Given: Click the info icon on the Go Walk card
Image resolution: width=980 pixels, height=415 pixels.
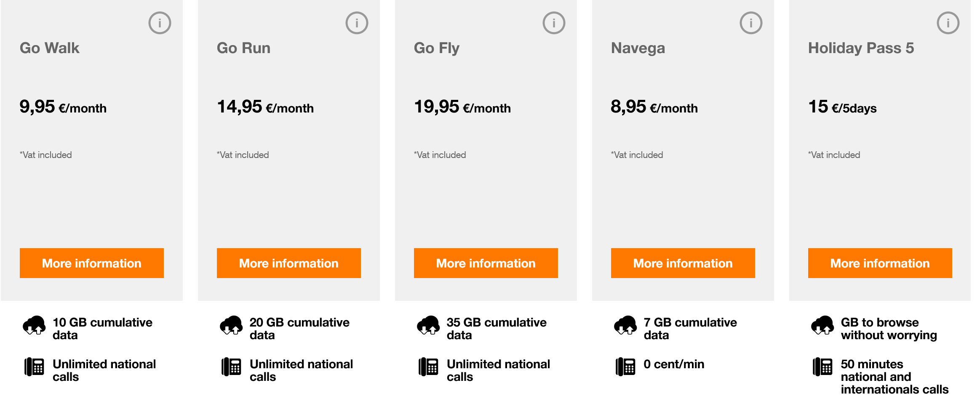Looking at the screenshot, I should [159, 23].
